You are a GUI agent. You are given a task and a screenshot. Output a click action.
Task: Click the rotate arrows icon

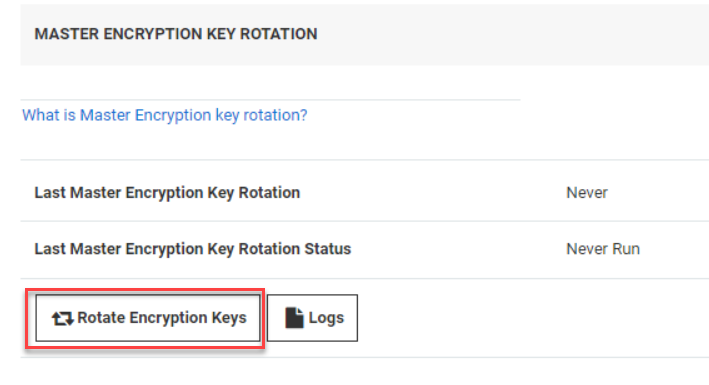[x=62, y=318]
